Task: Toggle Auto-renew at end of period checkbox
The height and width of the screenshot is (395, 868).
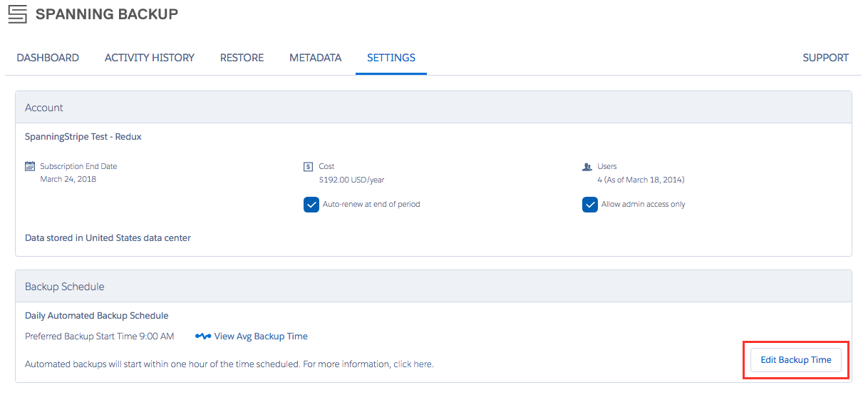Action: 311,205
